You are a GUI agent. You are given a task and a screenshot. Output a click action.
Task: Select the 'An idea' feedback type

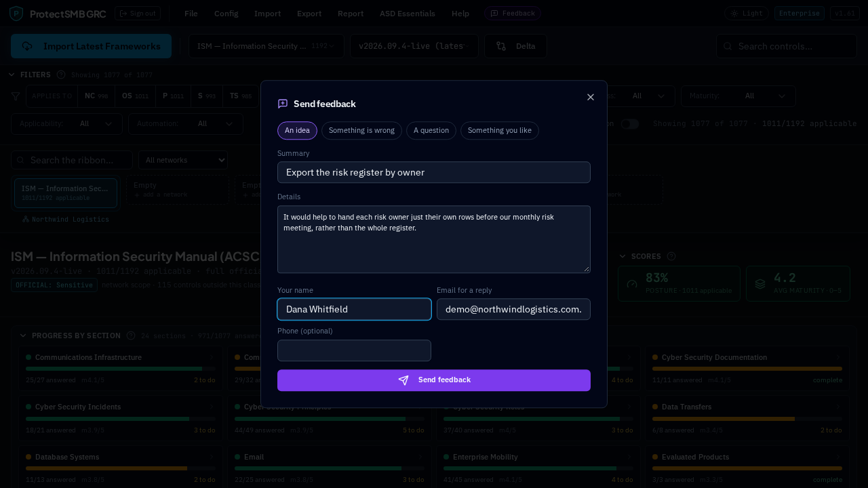click(x=297, y=130)
